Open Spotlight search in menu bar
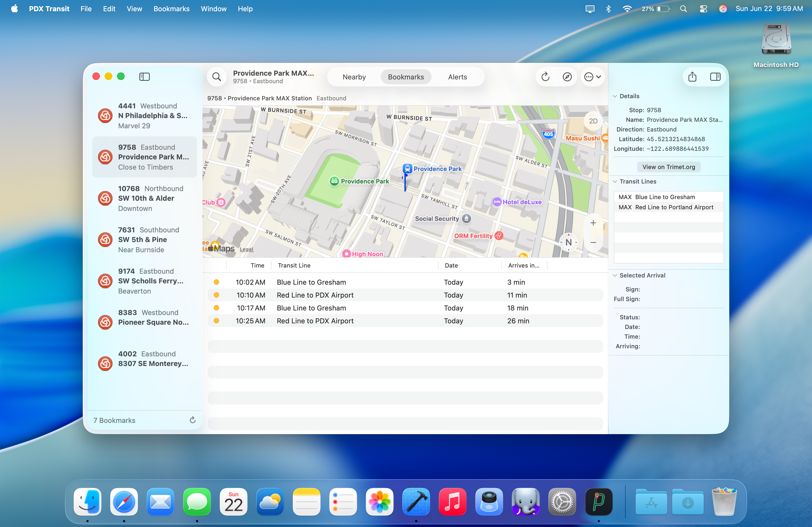The image size is (812, 527). 683,9
